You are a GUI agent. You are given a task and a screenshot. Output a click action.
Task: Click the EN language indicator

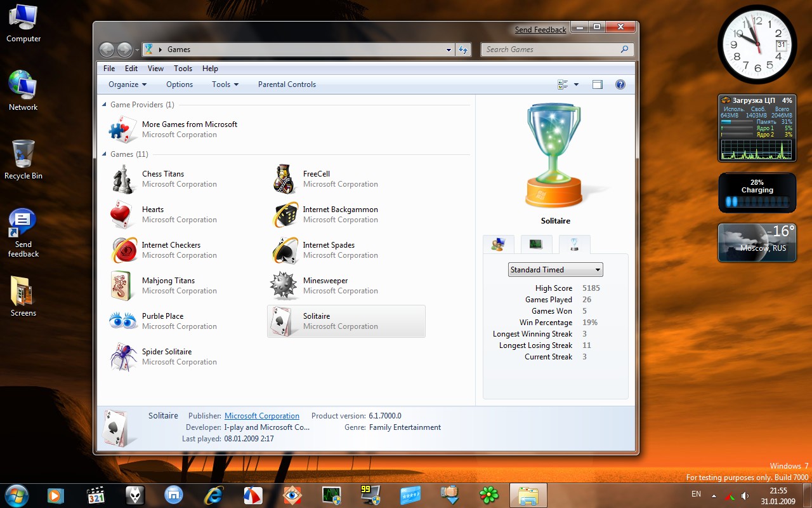[696, 494]
